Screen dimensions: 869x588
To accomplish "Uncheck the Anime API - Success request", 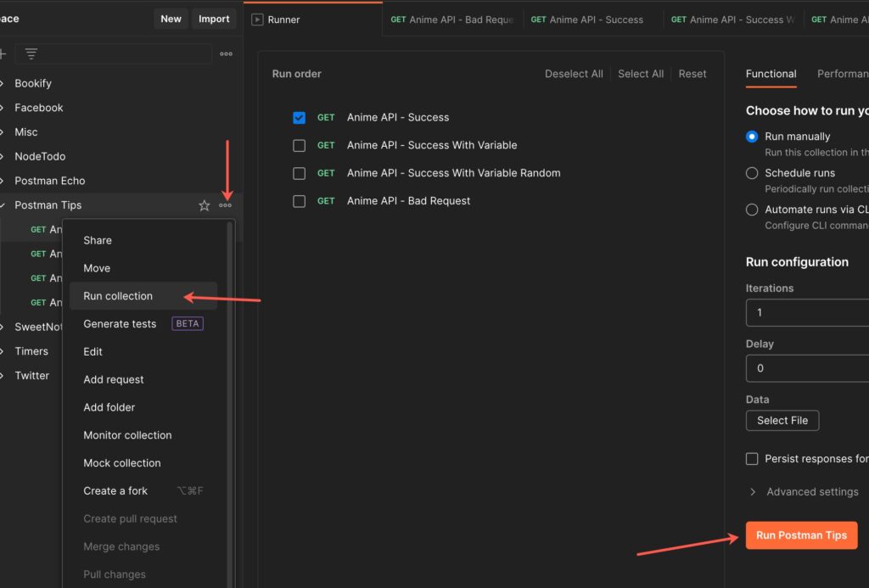I will pyautogui.click(x=299, y=118).
